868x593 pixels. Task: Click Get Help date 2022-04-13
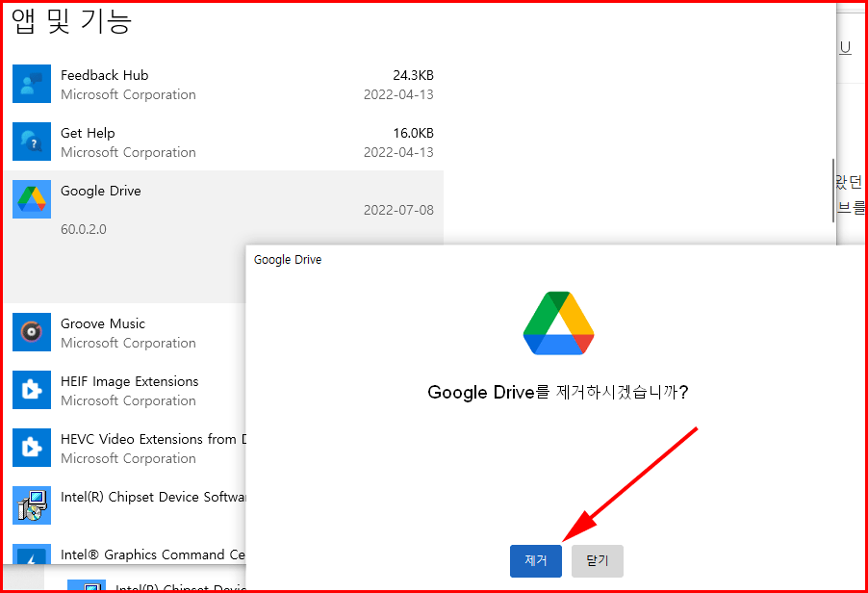click(x=398, y=152)
